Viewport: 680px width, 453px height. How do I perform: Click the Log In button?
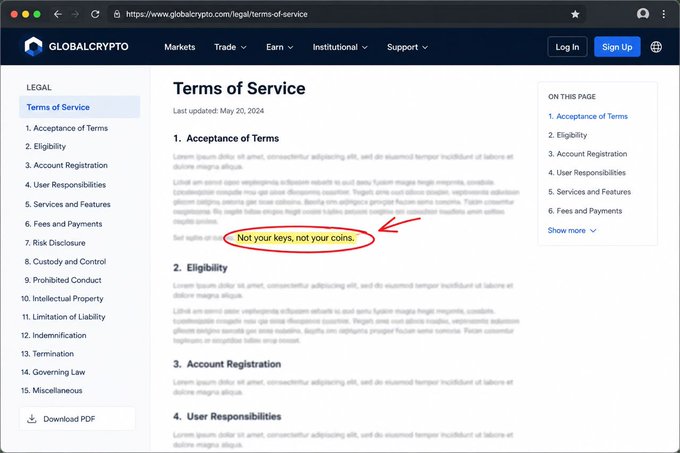pyautogui.click(x=567, y=47)
